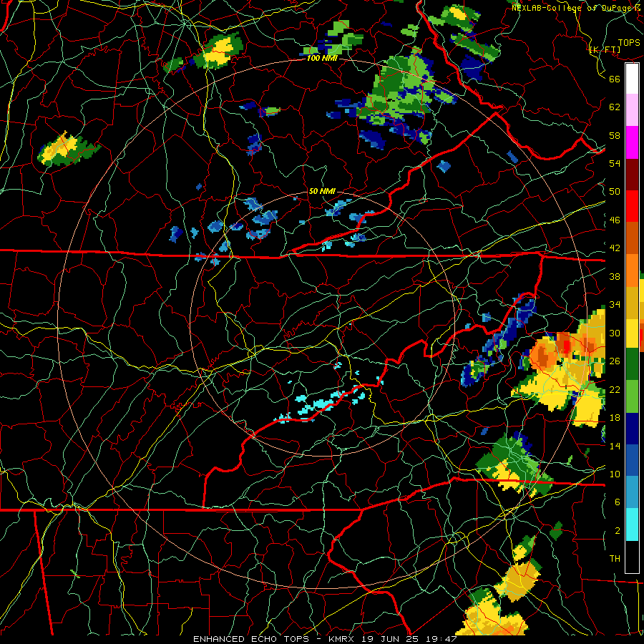This screenshot has height=644, width=644.
Task: Select the legend value "42"
Action: (x=615, y=248)
